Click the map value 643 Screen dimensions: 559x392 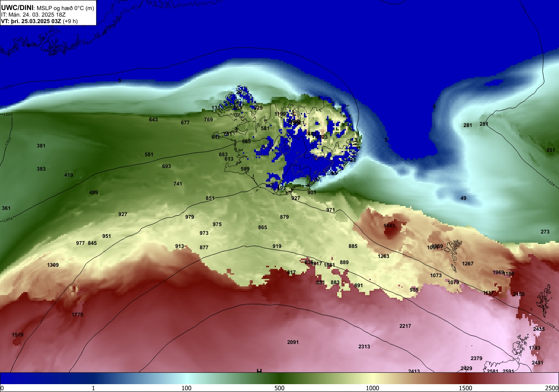click(x=153, y=120)
